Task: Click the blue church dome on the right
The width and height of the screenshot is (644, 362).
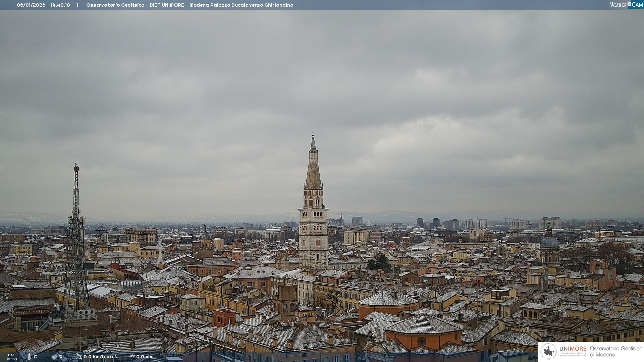Action: (x=549, y=242)
